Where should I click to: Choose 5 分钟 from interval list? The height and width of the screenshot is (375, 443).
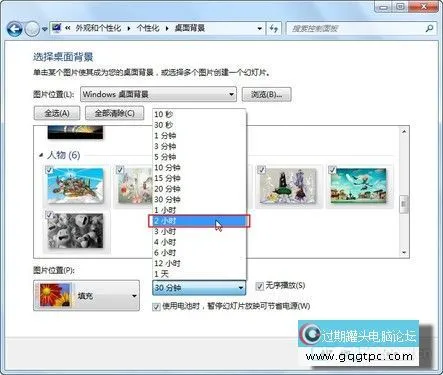[x=199, y=157]
